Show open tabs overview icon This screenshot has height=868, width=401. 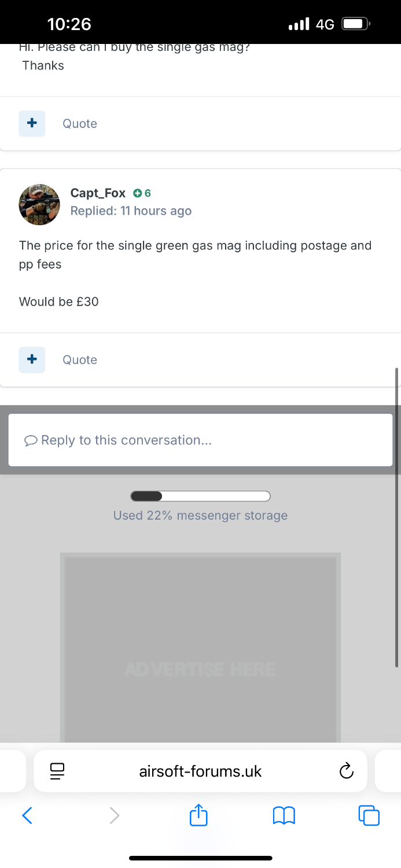click(x=369, y=815)
